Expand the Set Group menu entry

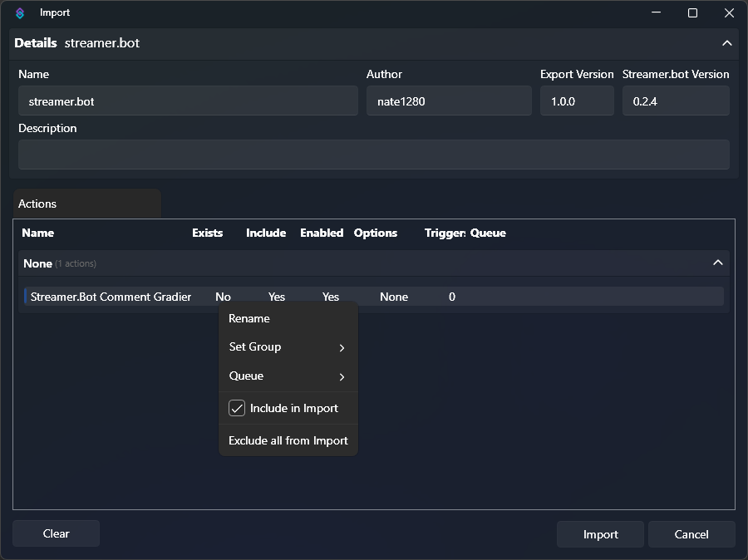pyautogui.click(x=253, y=346)
